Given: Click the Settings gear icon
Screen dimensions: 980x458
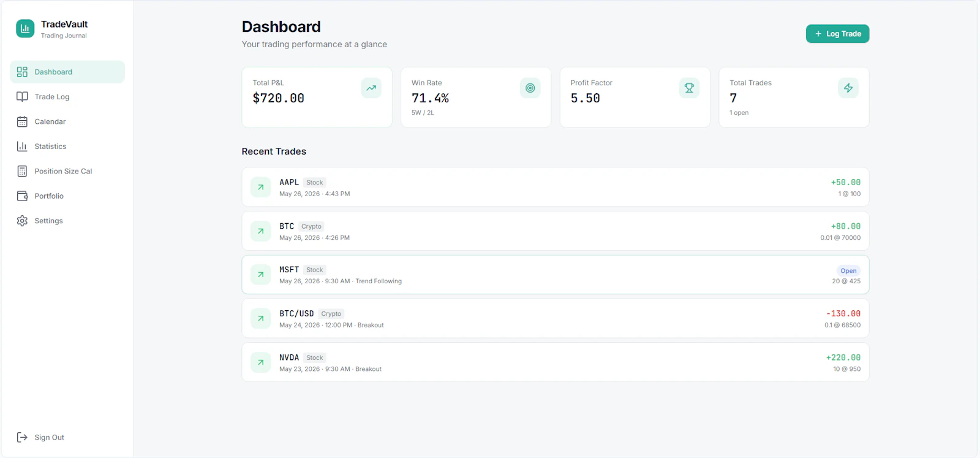Looking at the screenshot, I should [22, 221].
